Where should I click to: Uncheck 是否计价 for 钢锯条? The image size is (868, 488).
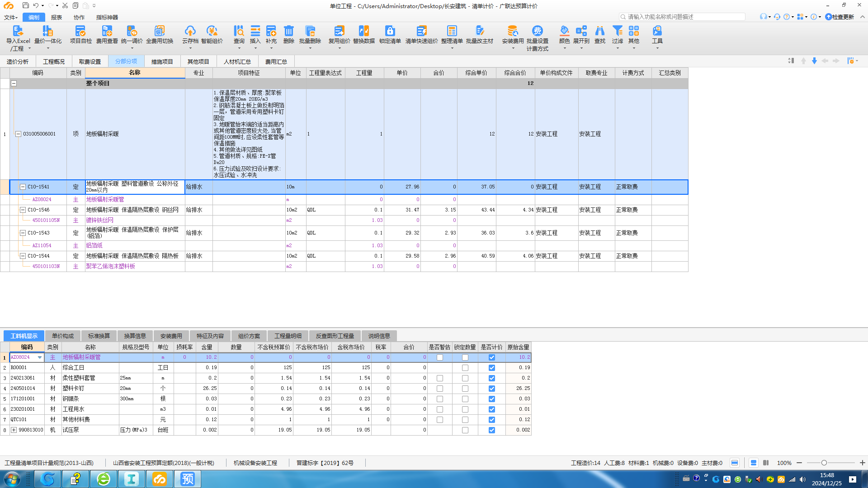click(x=492, y=399)
